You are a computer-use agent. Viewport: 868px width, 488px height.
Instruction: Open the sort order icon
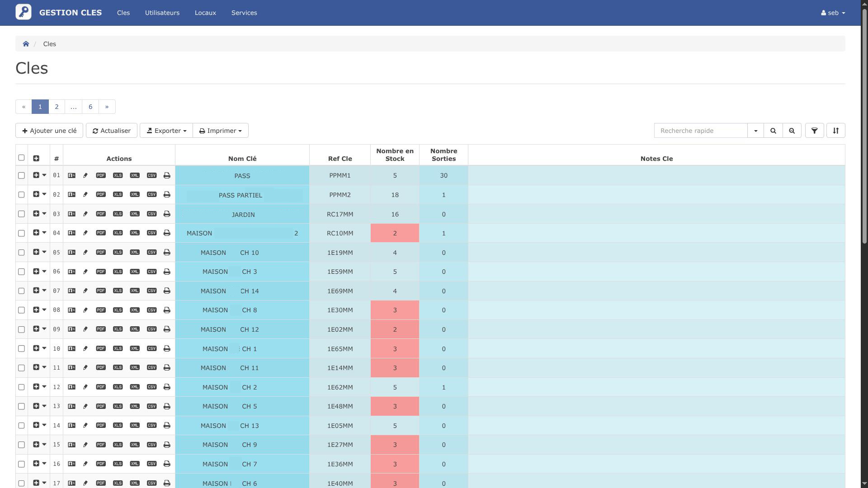pyautogui.click(x=835, y=131)
